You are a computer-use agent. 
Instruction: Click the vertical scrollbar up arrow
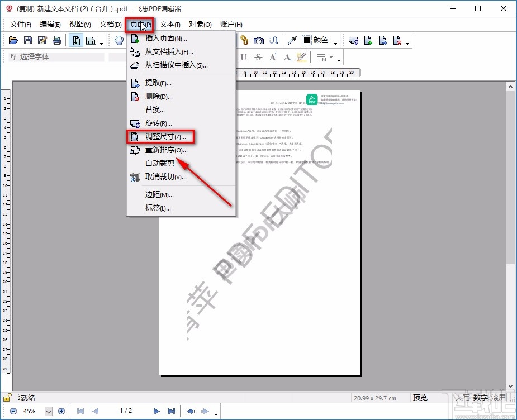pyautogui.click(x=510, y=87)
